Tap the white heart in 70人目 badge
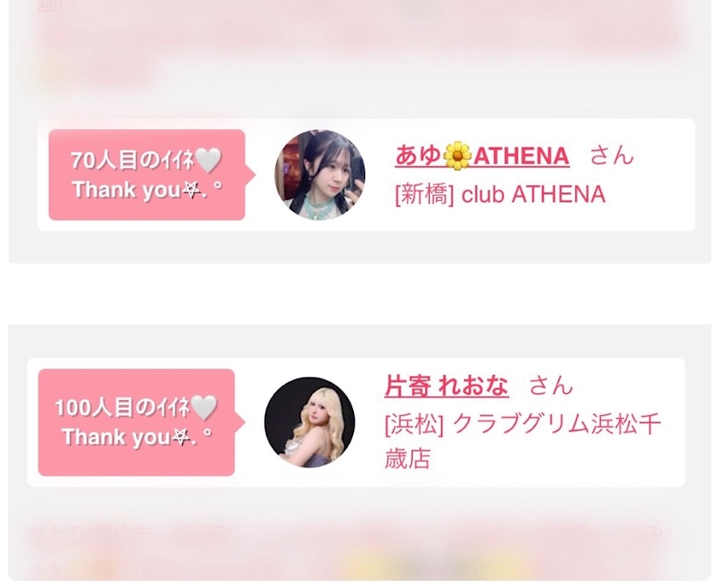 209,161
